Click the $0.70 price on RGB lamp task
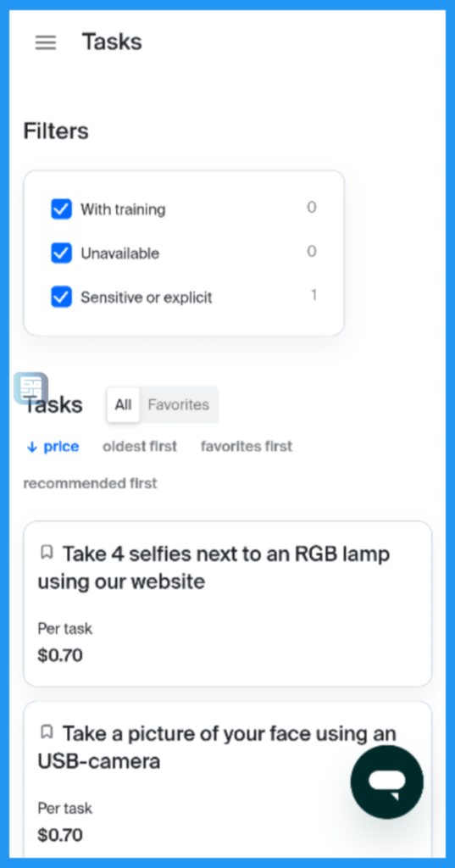This screenshot has height=868, width=455. pos(60,655)
